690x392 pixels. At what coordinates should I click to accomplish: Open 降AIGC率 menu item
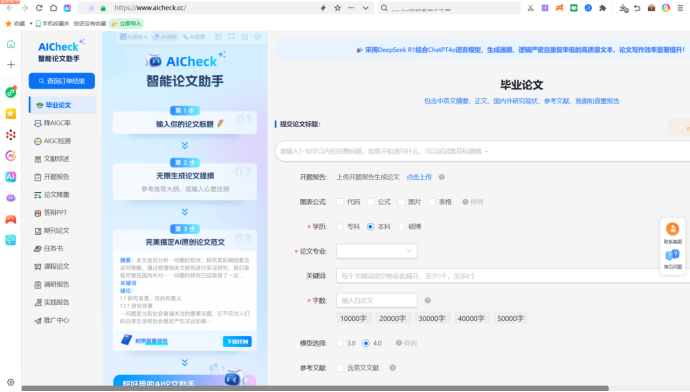53,123
